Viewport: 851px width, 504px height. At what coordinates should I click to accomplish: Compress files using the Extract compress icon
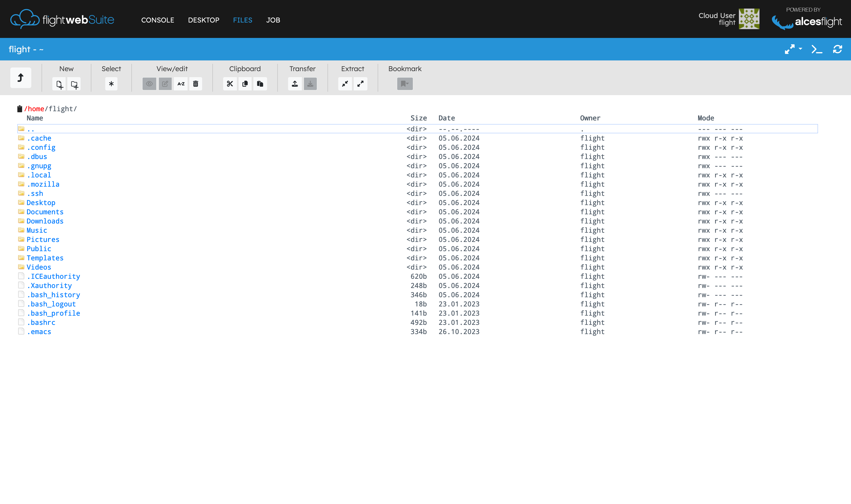pos(345,84)
